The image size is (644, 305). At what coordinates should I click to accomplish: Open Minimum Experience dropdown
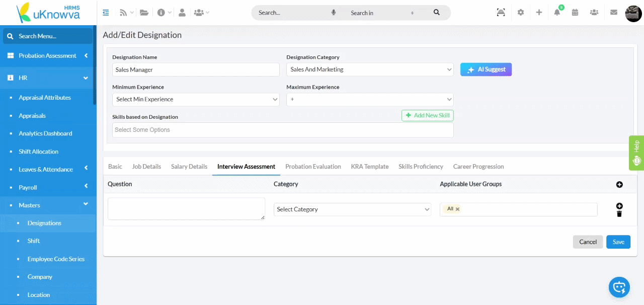click(196, 99)
